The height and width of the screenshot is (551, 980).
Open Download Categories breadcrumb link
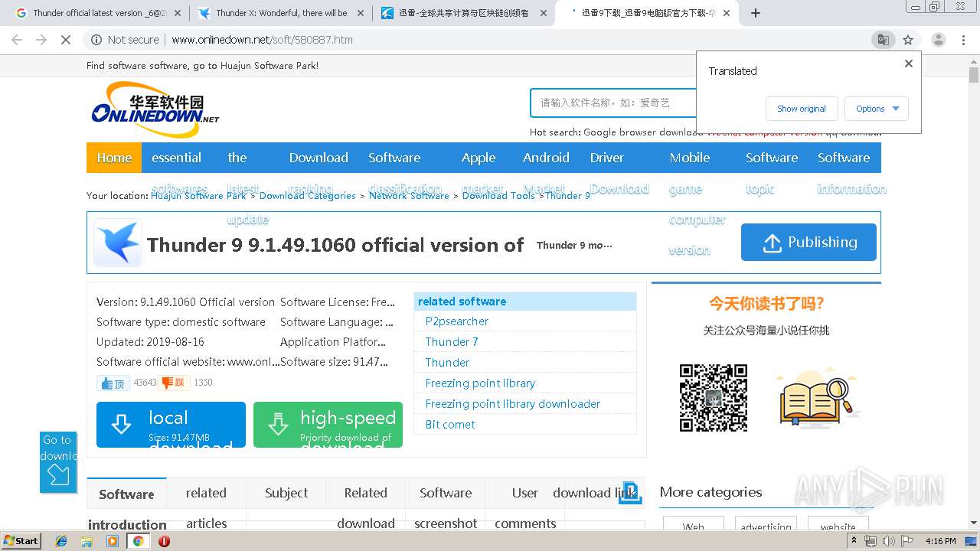(x=308, y=196)
